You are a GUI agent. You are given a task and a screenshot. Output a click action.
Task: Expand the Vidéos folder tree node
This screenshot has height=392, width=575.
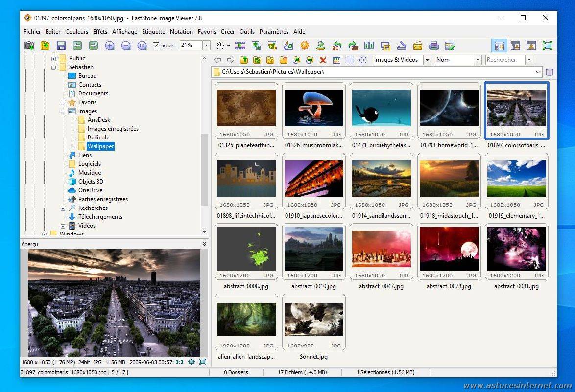tap(63, 226)
